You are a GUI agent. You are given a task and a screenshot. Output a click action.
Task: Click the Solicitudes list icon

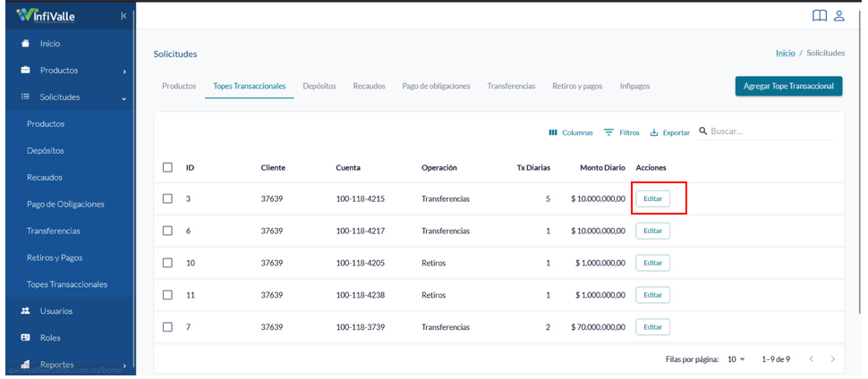click(25, 97)
